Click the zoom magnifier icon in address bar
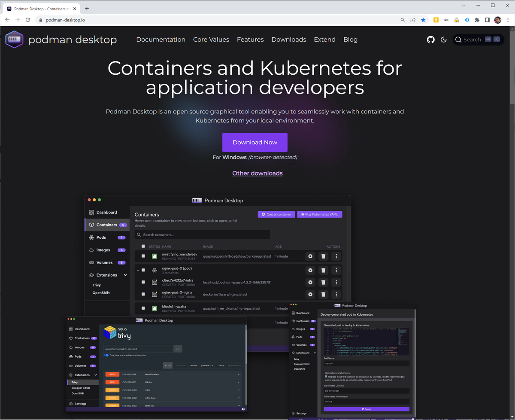The height and width of the screenshot is (420, 515). [x=403, y=20]
